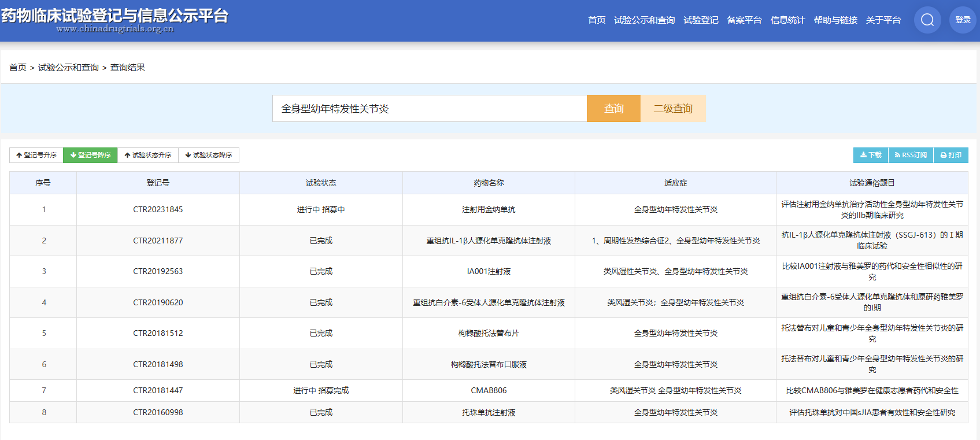Click 试验公示和查询 in the breadcrumb
Screen dimensions: 980x440
68,68
